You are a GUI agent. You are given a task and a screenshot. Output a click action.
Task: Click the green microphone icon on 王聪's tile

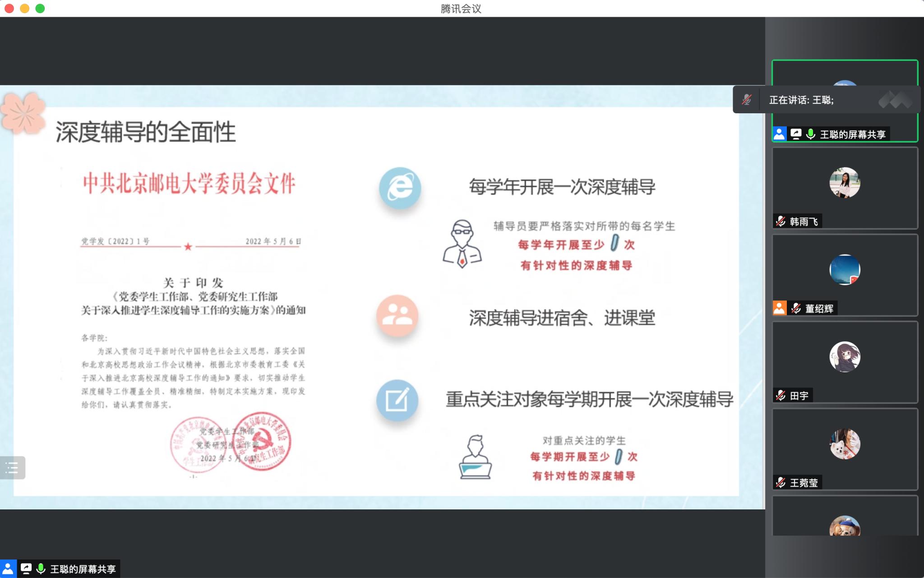pyautogui.click(x=811, y=134)
